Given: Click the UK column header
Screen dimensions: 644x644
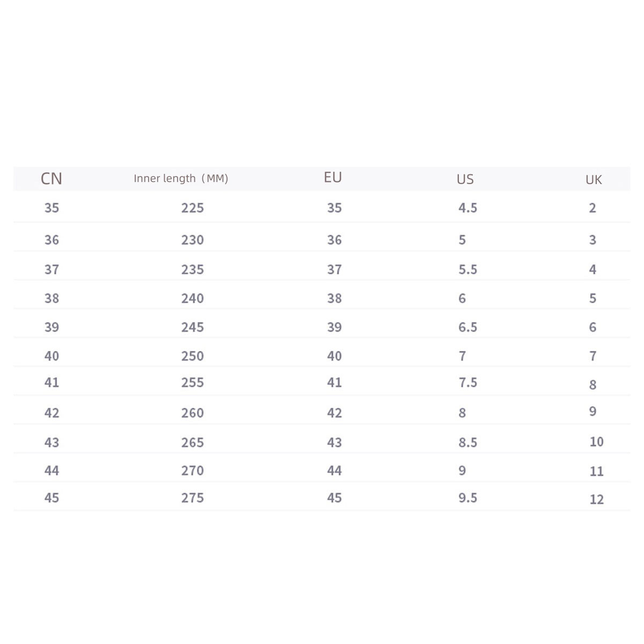Looking at the screenshot, I should point(594,180).
